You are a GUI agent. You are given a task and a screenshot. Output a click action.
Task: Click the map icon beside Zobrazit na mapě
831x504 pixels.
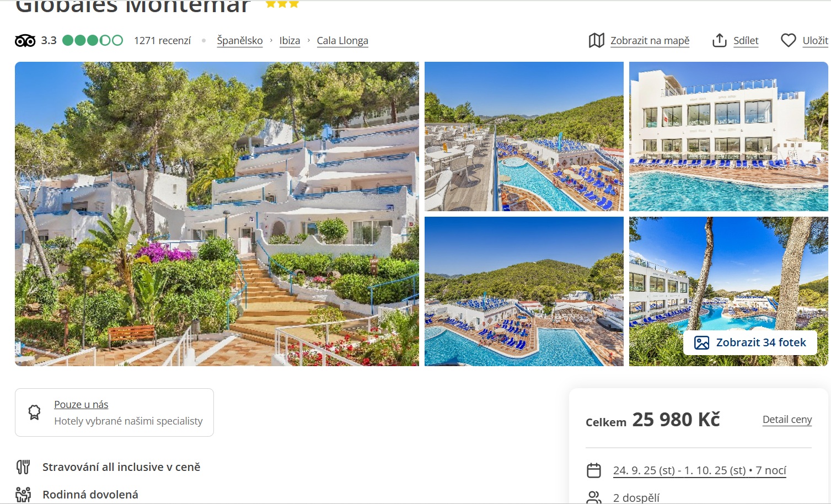(x=596, y=40)
